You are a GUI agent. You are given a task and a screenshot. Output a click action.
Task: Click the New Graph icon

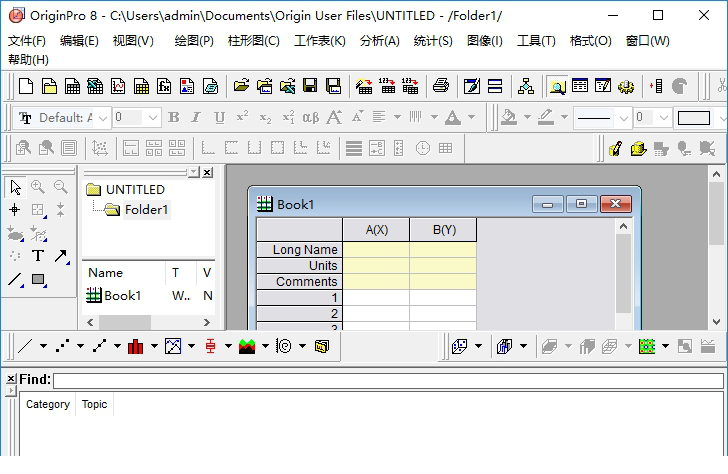coord(118,86)
